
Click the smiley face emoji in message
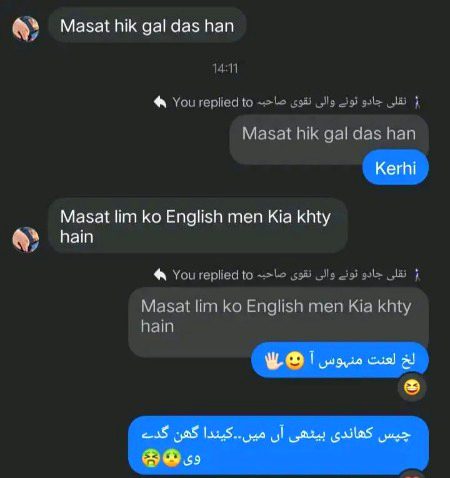click(x=295, y=361)
